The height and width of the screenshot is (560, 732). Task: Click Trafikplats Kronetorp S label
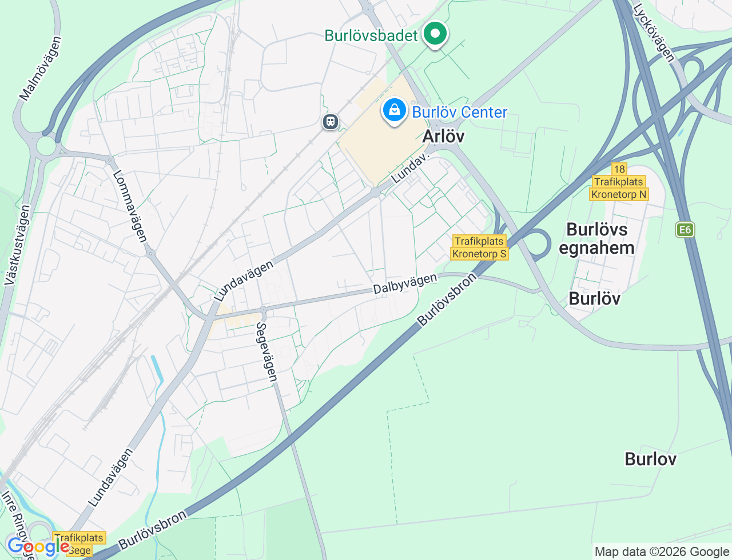coord(479,247)
